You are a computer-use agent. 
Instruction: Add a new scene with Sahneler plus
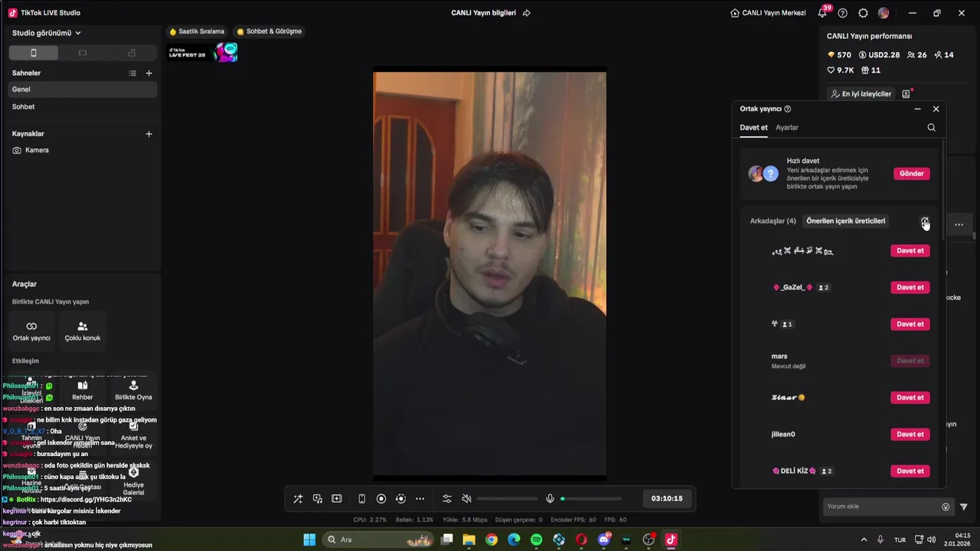tap(149, 73)
